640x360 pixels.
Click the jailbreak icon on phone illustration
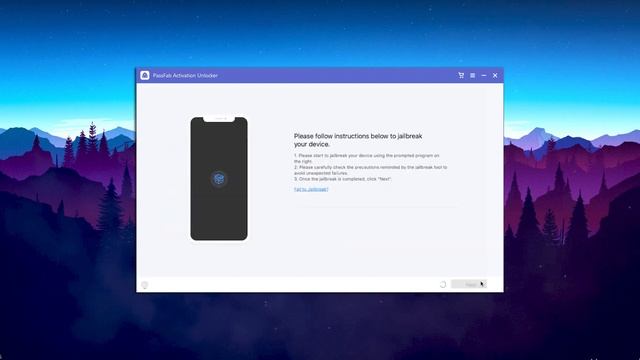click(219, 179)
